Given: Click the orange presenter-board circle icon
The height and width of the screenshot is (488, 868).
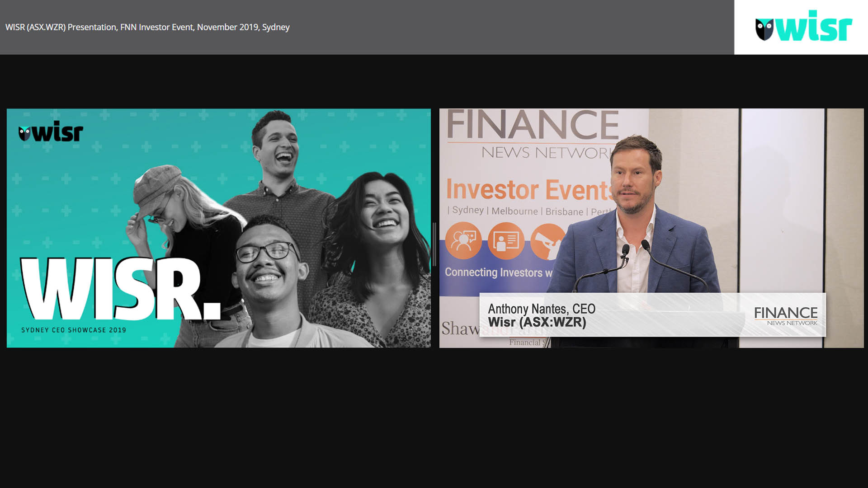Looking at the screenshot, I should click(x=506, y=241).
